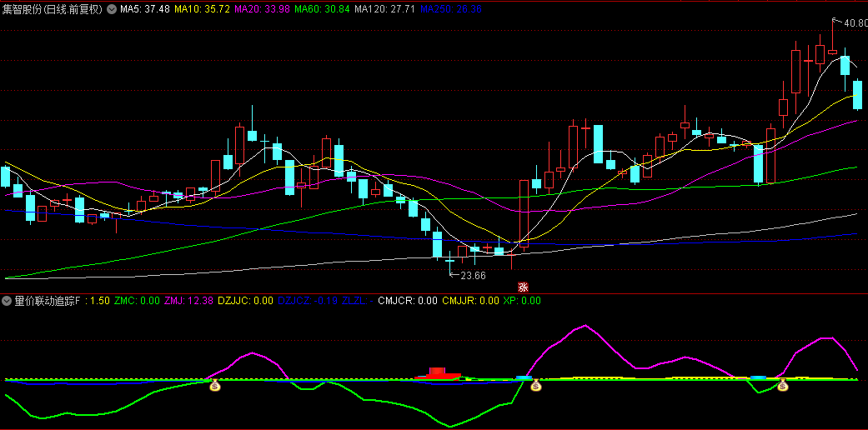Click the 集智股份(日线,前复权) chart title

[53, 9]
